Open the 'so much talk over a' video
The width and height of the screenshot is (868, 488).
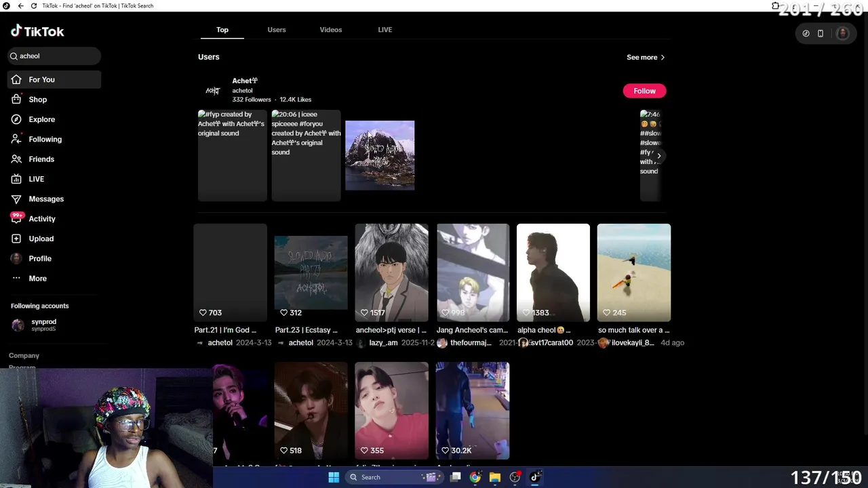634,272
